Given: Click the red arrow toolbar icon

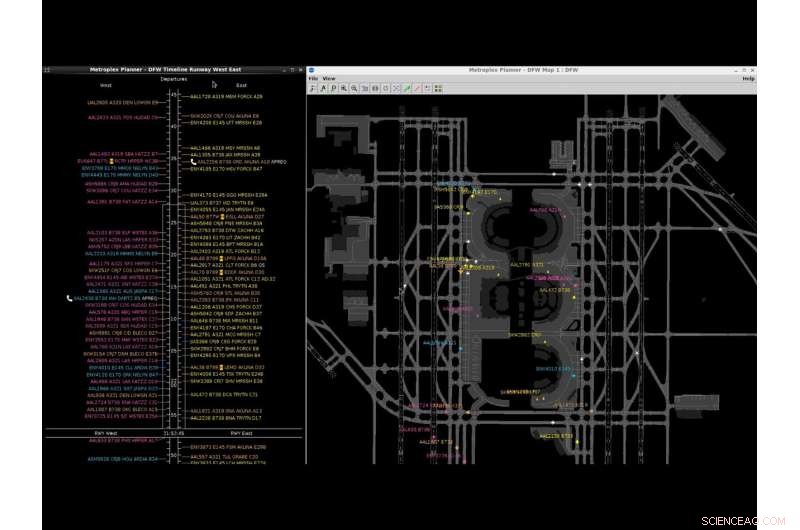Looking at the screenshot, I should click(x=417, y=88).
